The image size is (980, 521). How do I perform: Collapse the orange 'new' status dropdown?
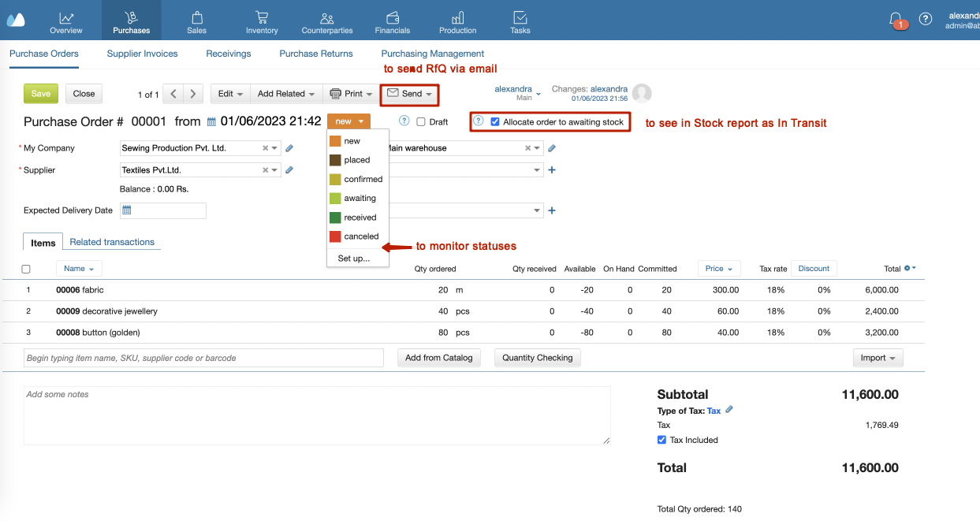[x=348, y=121]
